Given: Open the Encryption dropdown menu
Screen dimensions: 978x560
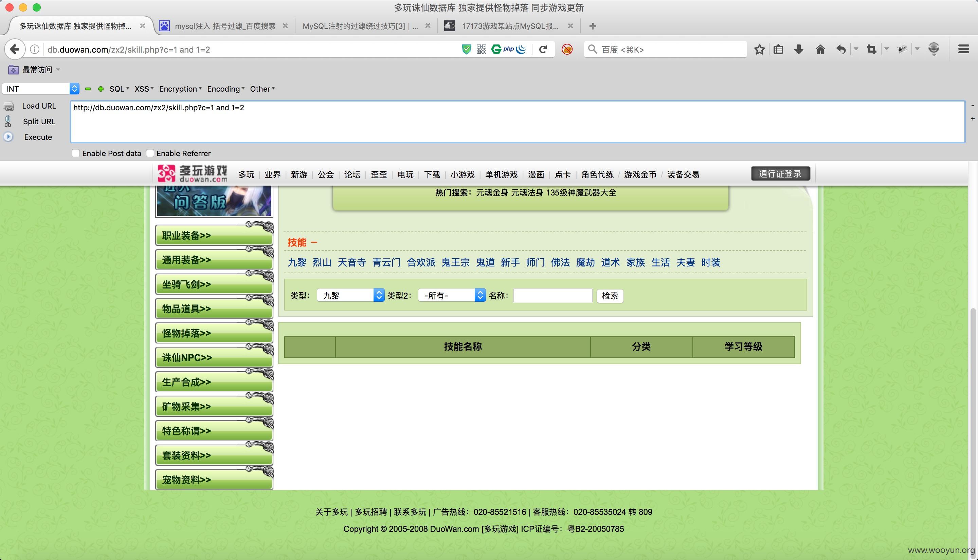Looking at the screenshot, I should click(180, 89).
